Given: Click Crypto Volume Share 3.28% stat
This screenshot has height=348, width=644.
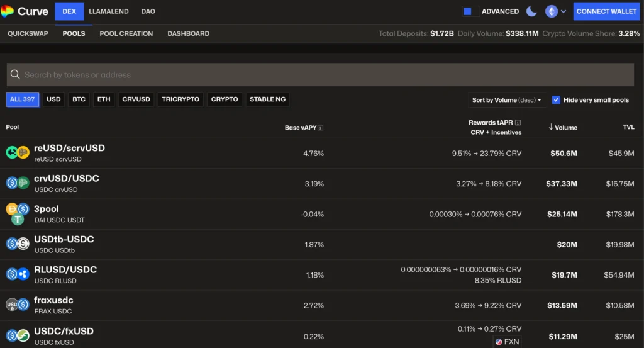Looking at the screenshot, I should (x=591, y=34).
